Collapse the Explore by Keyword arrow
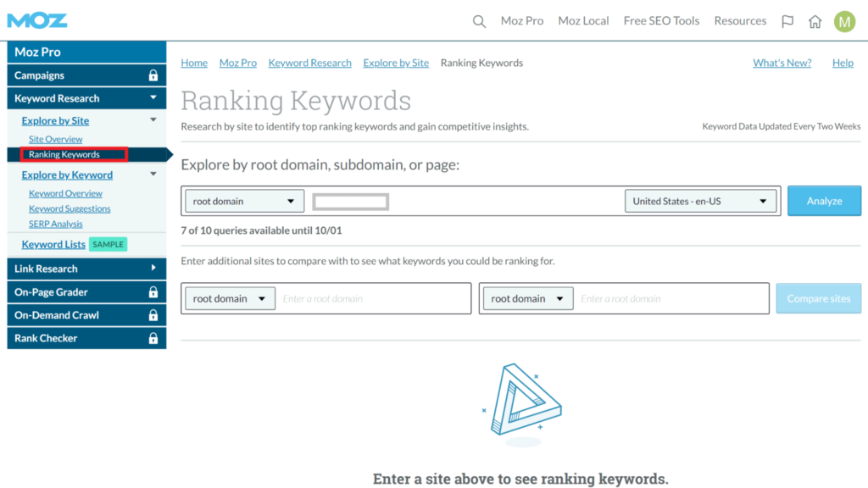This screenshot has height=488, width=868. pyautogui.click(x=153, y=175)
